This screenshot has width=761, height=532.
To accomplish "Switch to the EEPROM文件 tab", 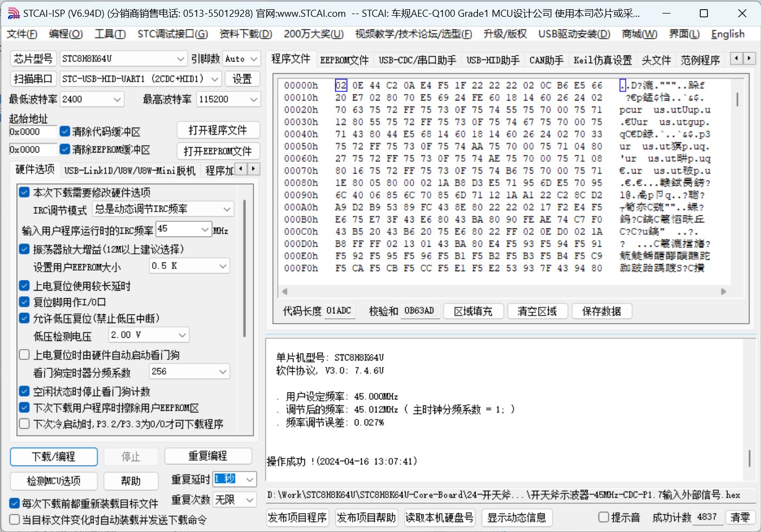I will point(344,60).
